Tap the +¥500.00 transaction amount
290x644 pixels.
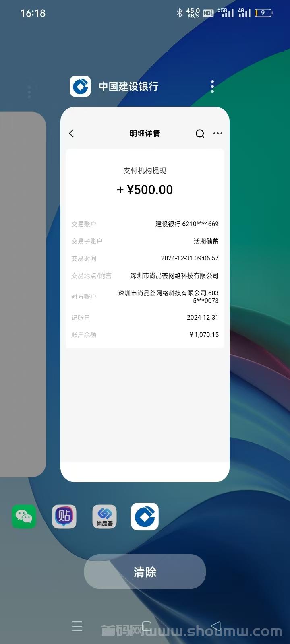click(145, 190)
